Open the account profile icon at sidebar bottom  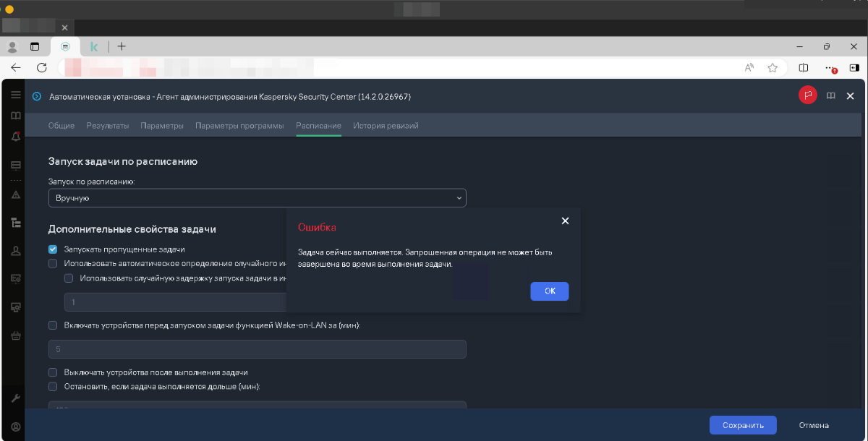point(15,427)
